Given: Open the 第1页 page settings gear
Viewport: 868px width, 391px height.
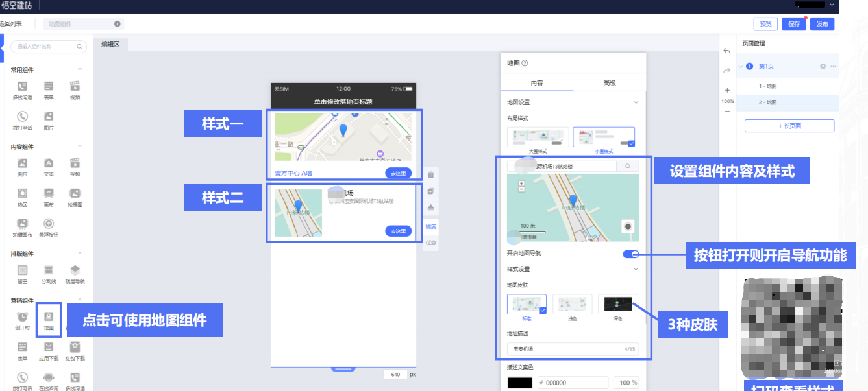Looking at the screenshot, I should pyautogui.click(x=823, y=66).
